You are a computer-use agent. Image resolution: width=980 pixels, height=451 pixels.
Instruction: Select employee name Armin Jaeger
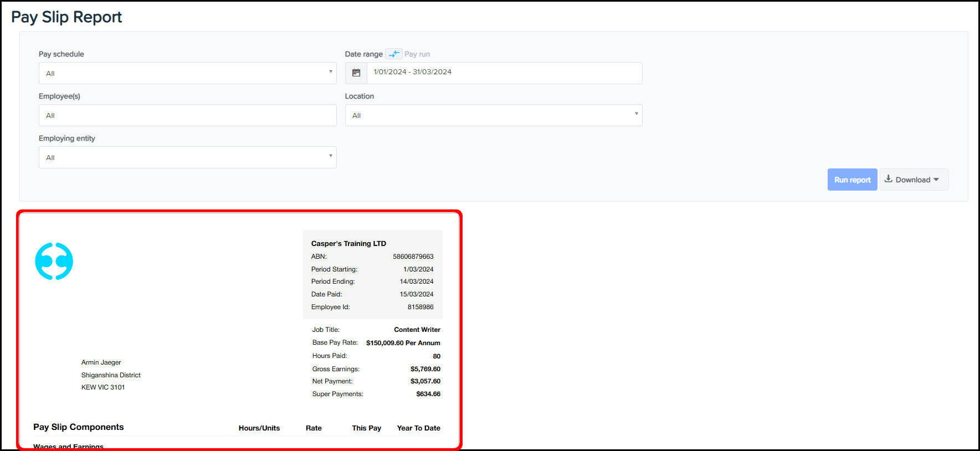pos(101,362)
